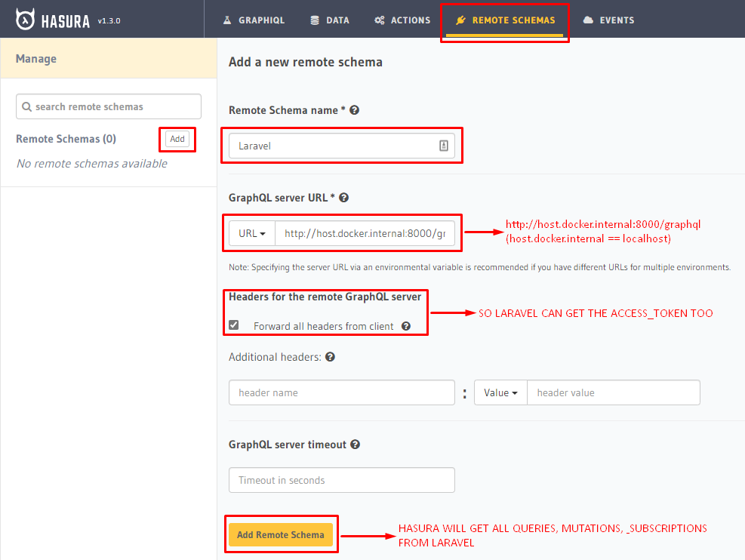
Task: Click 'No remote schemas available' text
Action: tap(91, 163)
